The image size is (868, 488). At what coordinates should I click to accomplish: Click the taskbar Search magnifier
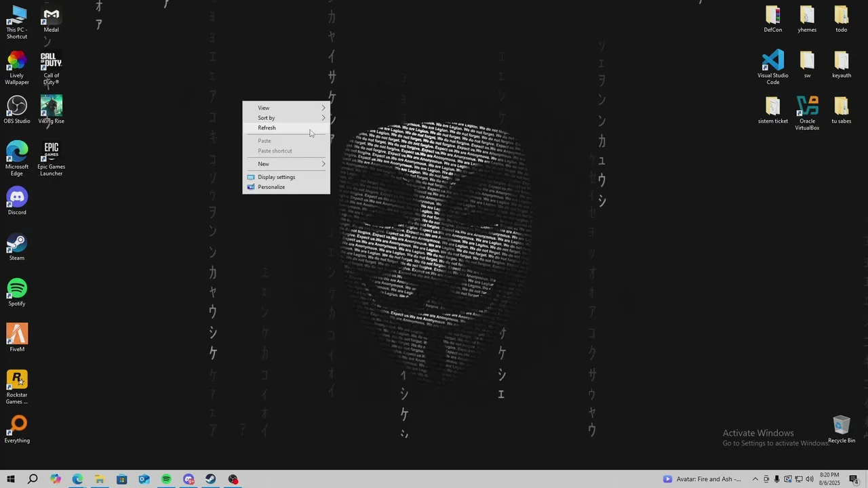(33, 479)
